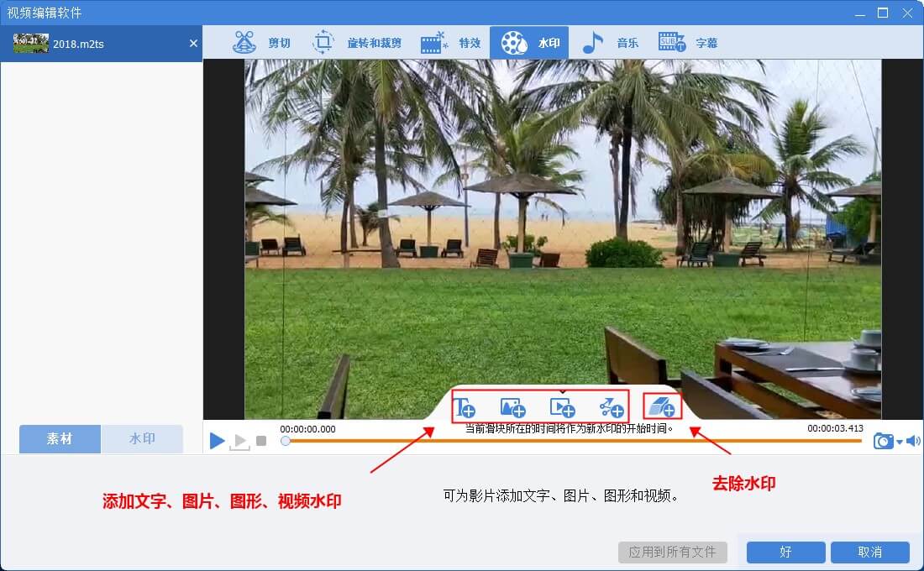The image size is (924, 571).
Task: Switch to the 素材 material panel tab
Action: [60, 439]
